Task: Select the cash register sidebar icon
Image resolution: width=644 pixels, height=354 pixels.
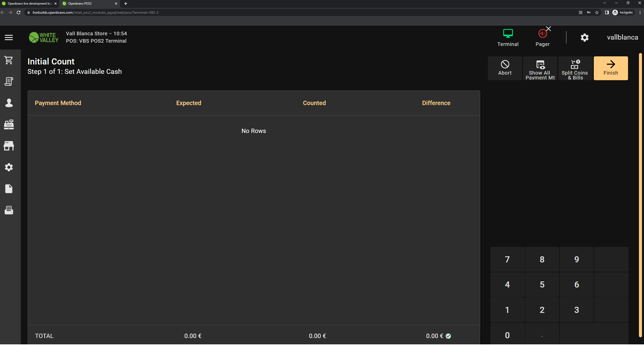Action: click(9, 124)
